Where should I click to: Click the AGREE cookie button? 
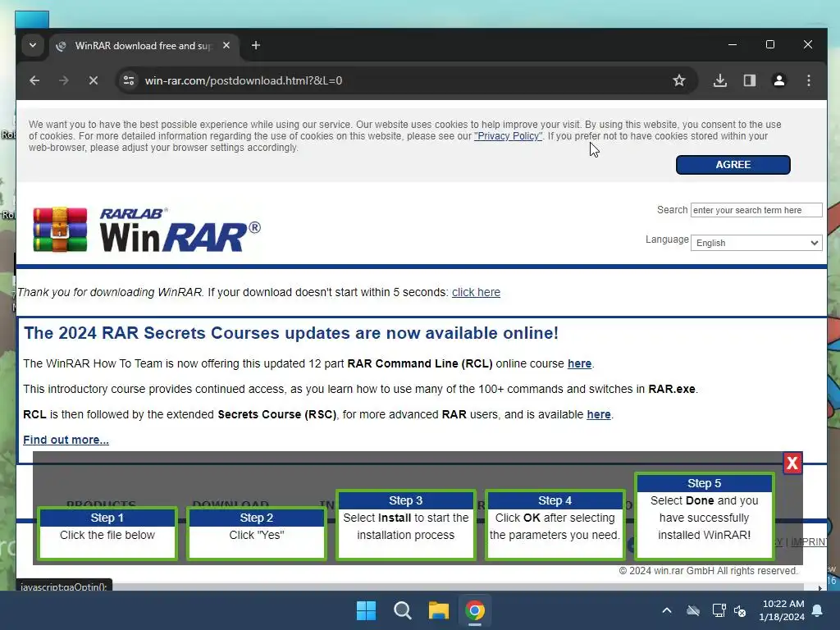pos(733,165)
